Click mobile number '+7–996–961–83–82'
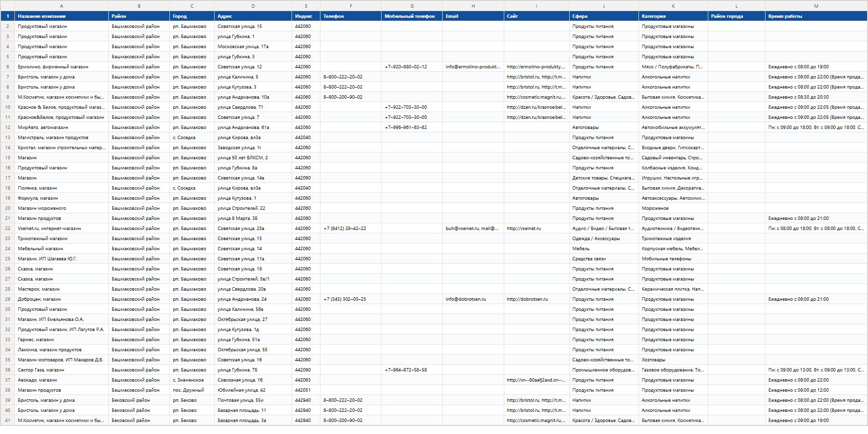The image size is (868, 434). click(412, 128)
